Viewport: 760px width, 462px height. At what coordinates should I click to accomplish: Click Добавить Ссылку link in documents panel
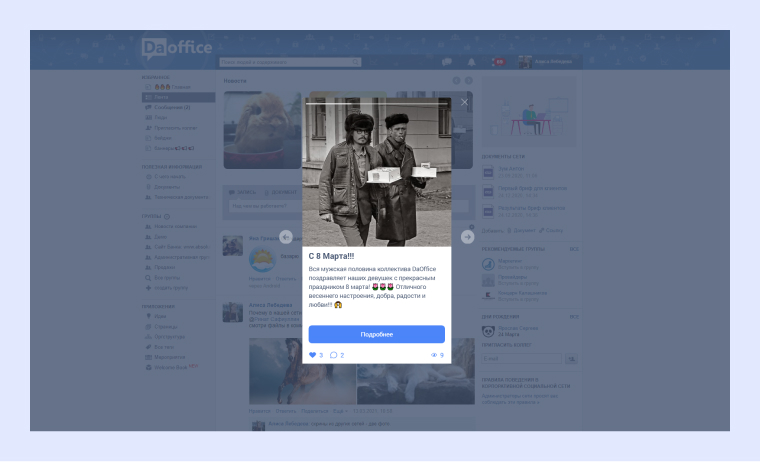tap(551, 231)
